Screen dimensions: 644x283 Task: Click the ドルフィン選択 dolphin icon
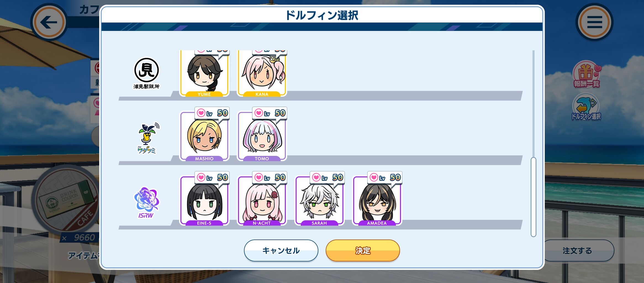(586, 107)
